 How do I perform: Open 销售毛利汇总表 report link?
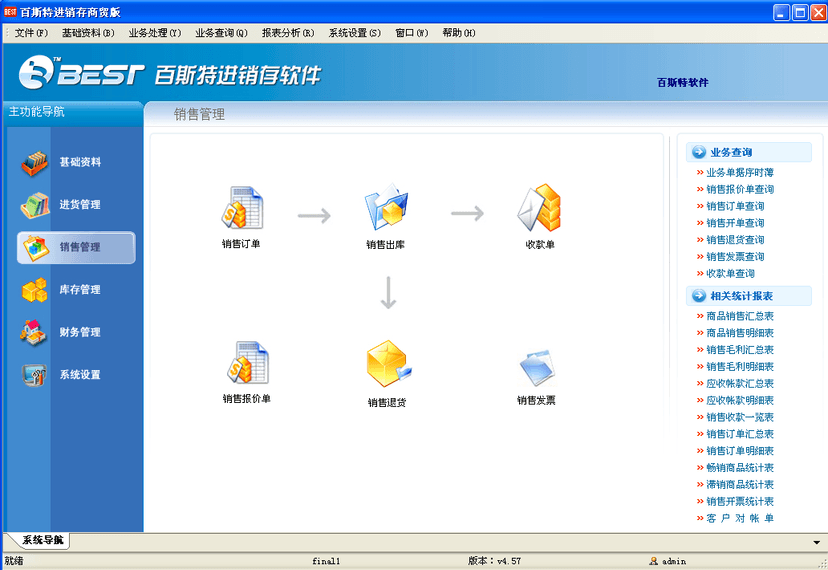[740, 350]
